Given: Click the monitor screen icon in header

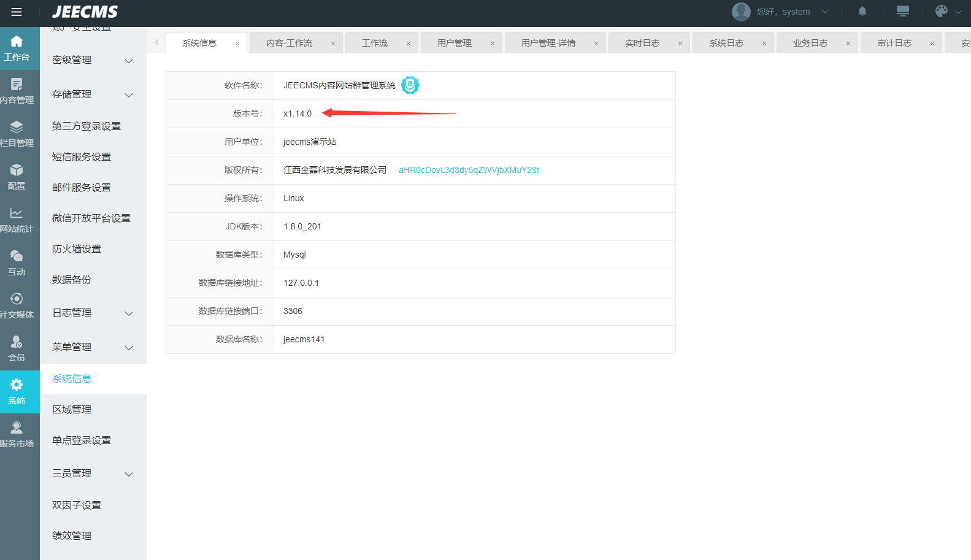Looking at the screenshot, I should tap(902, 12).
